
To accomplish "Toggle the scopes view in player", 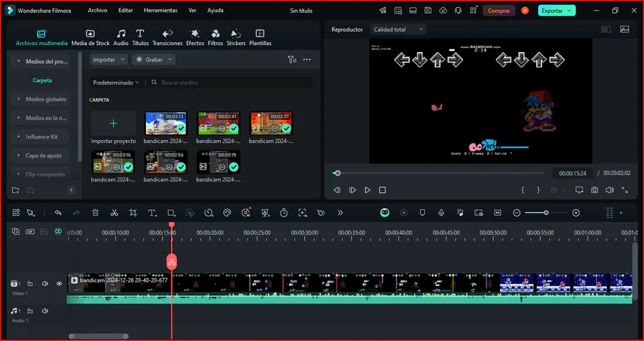I will [625, 29].
